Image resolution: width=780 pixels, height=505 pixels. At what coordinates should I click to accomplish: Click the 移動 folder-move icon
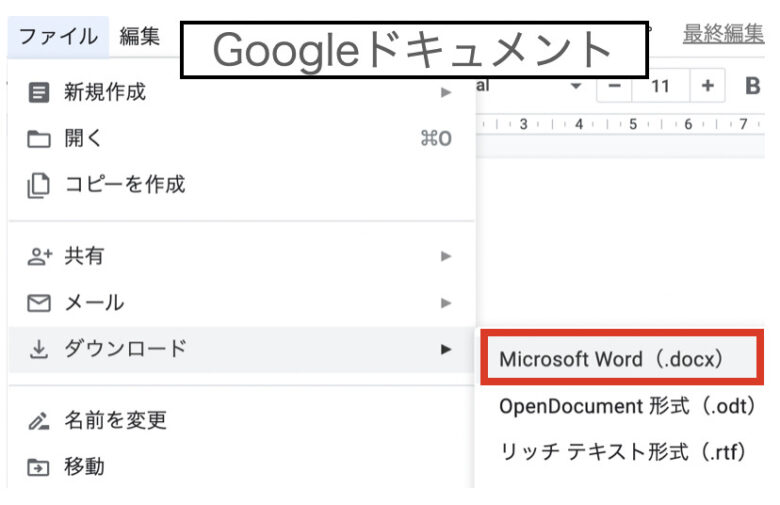39,467
